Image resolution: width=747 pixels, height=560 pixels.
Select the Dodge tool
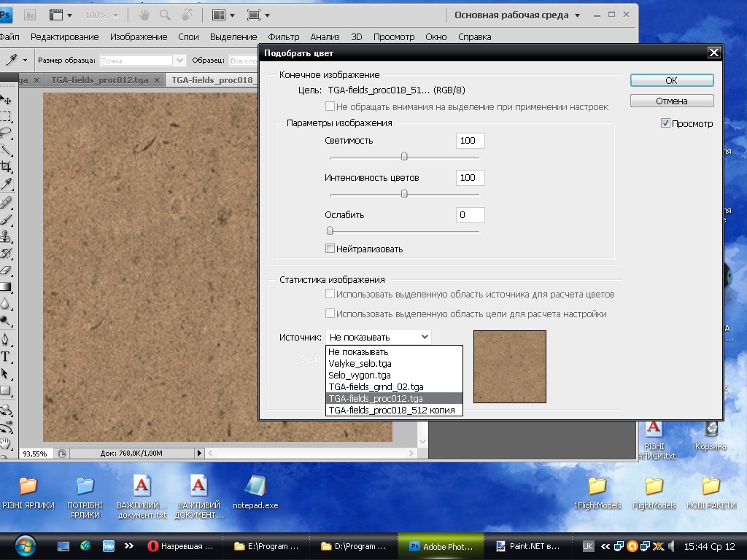coord(6,321)
